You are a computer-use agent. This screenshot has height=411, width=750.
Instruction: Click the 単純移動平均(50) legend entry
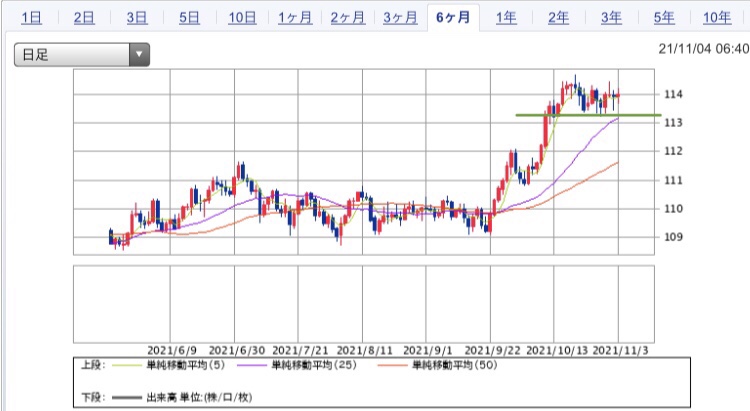pos(454,366)
